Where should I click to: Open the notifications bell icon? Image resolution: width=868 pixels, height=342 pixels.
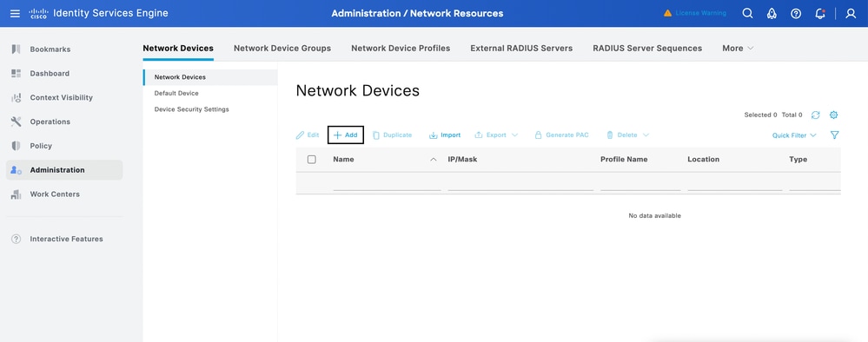click(x=820, y=13)
